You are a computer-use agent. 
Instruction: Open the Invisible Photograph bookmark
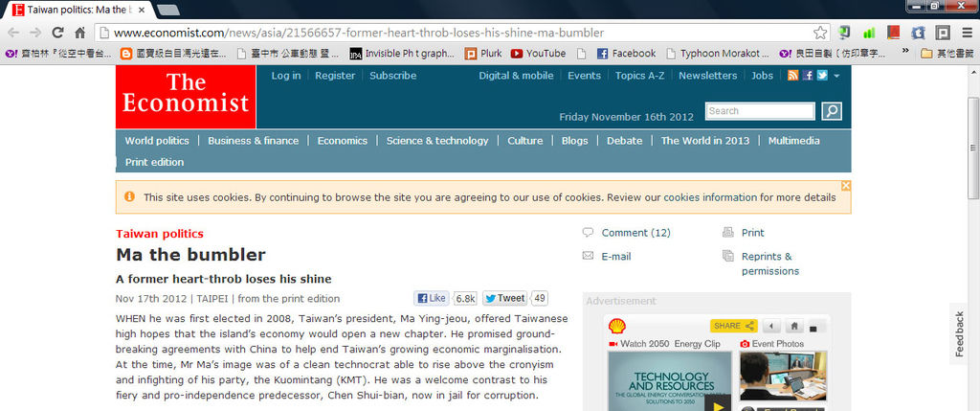[x=402, y=54]
